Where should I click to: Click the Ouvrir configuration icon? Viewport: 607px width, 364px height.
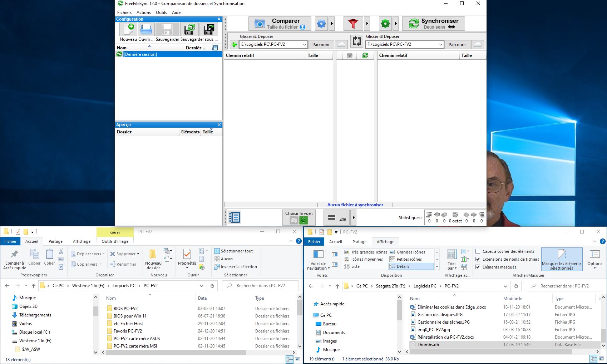click(146, 29)
